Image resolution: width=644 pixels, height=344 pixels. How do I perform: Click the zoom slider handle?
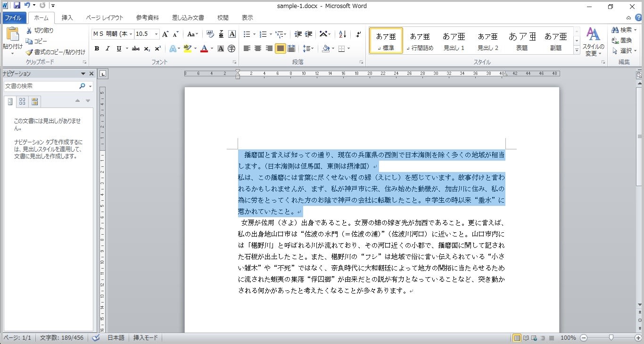coord(611,337)
